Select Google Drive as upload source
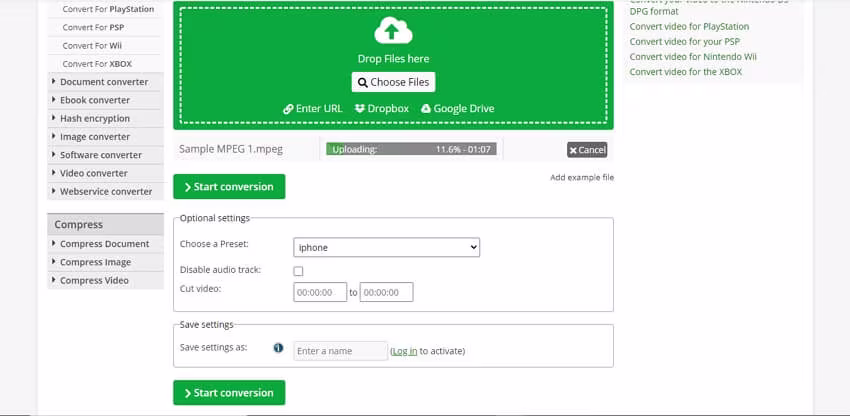Image resolution: width=850 pixels, height=416 pixels. tap(458, 108)
